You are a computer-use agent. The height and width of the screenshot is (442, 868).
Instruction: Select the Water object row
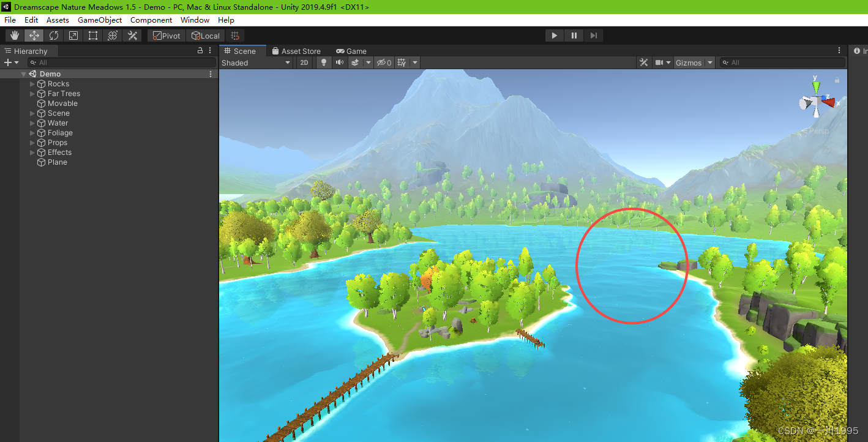109,123
